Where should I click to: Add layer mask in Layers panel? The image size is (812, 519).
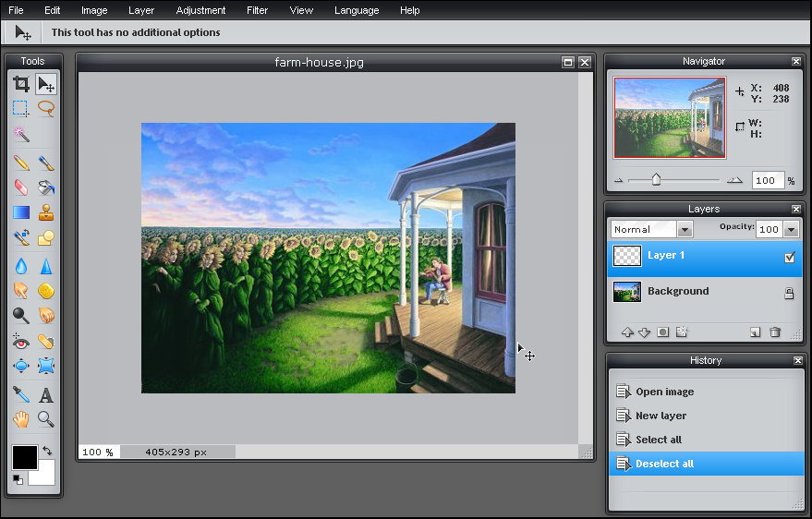click(663, 332)
